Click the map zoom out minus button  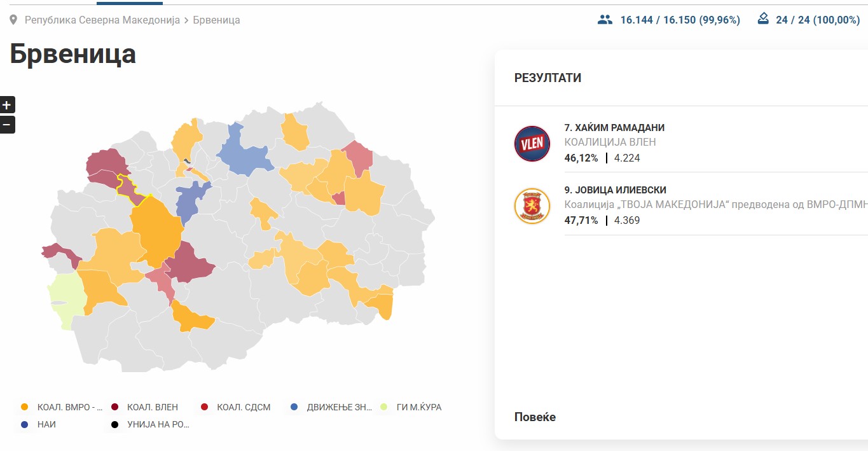[x=7, y=125]
